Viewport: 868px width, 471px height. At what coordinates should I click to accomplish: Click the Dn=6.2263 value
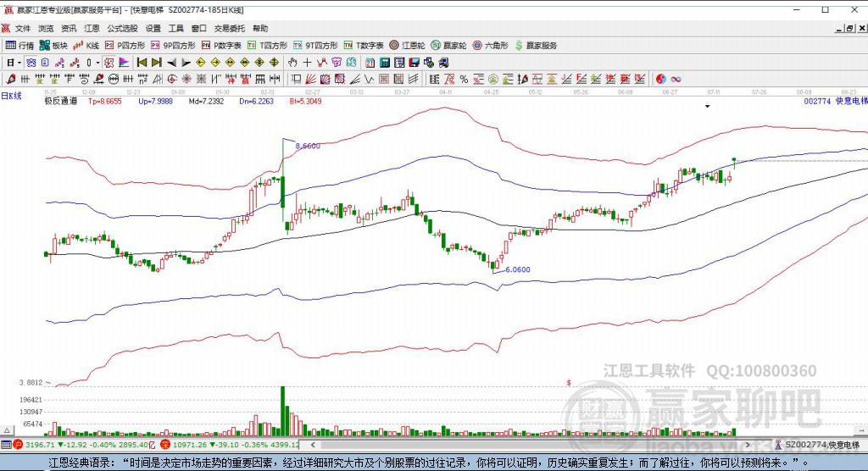tap(257, 102)
